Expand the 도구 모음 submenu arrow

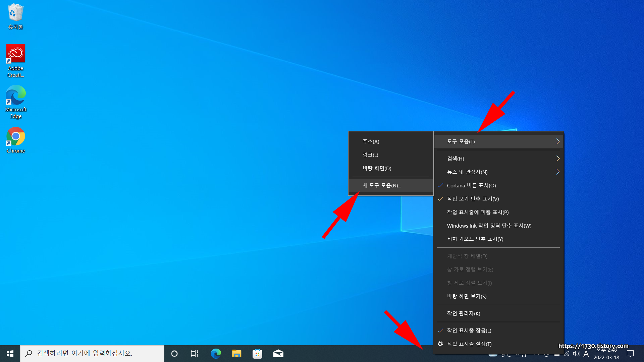pyautogui.click(x=558, y=141)
